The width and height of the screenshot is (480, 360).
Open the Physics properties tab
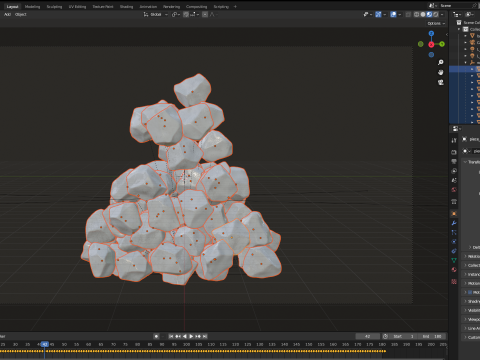(454, 242)
